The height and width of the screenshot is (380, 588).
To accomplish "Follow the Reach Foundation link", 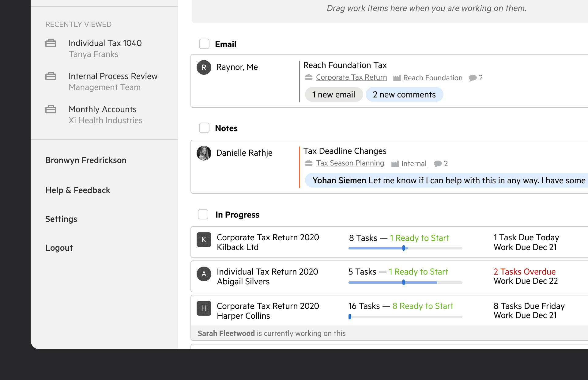I will 433,78.
